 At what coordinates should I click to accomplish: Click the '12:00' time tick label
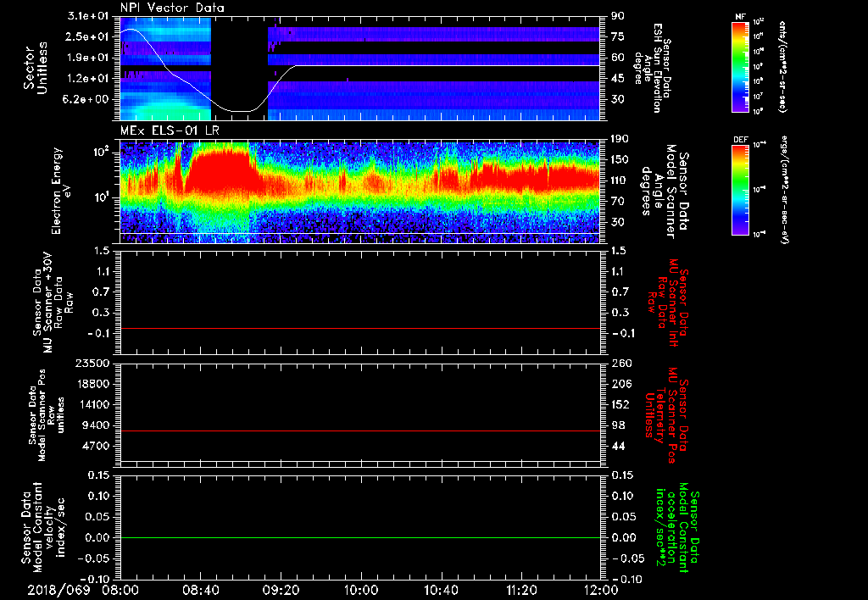[601, 590]
